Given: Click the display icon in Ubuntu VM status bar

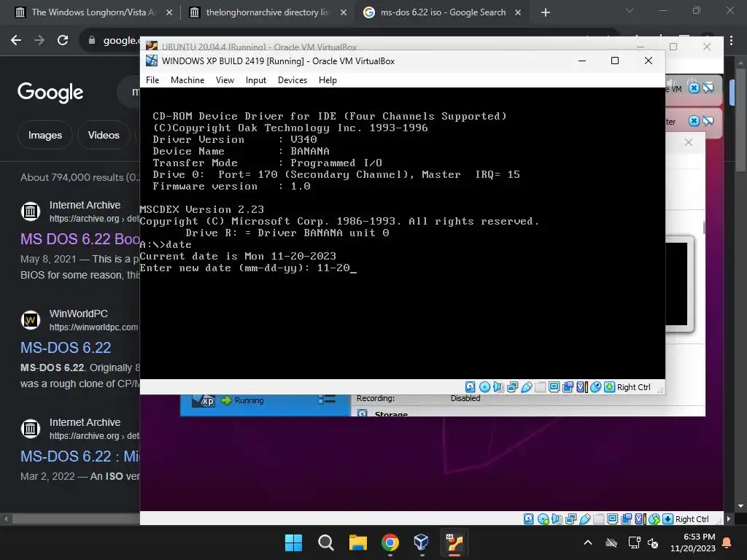Looking at the screenshot, I should tap(613, 519).
